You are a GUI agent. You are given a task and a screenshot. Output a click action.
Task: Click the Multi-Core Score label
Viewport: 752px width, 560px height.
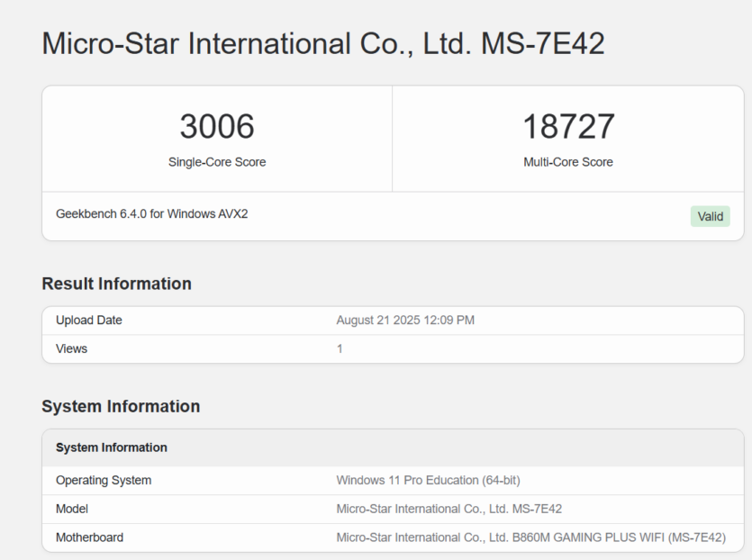click(x=568, y=162)
